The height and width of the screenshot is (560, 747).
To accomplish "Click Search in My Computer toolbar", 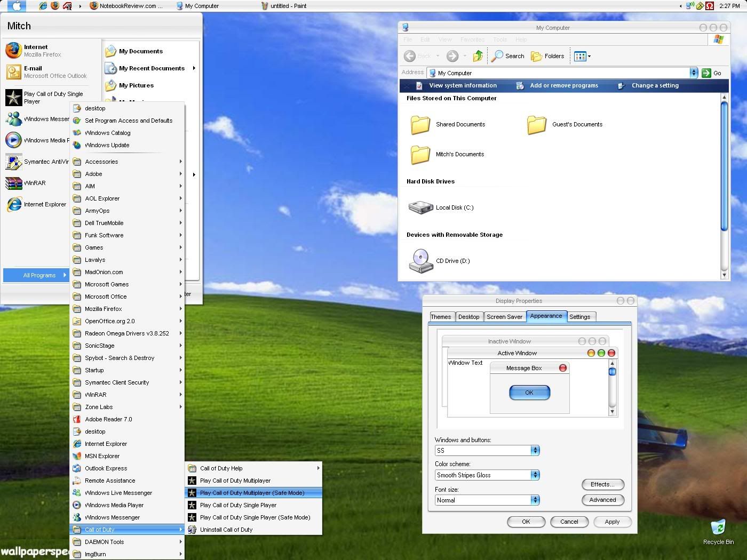I will click(x=508, y=56).
